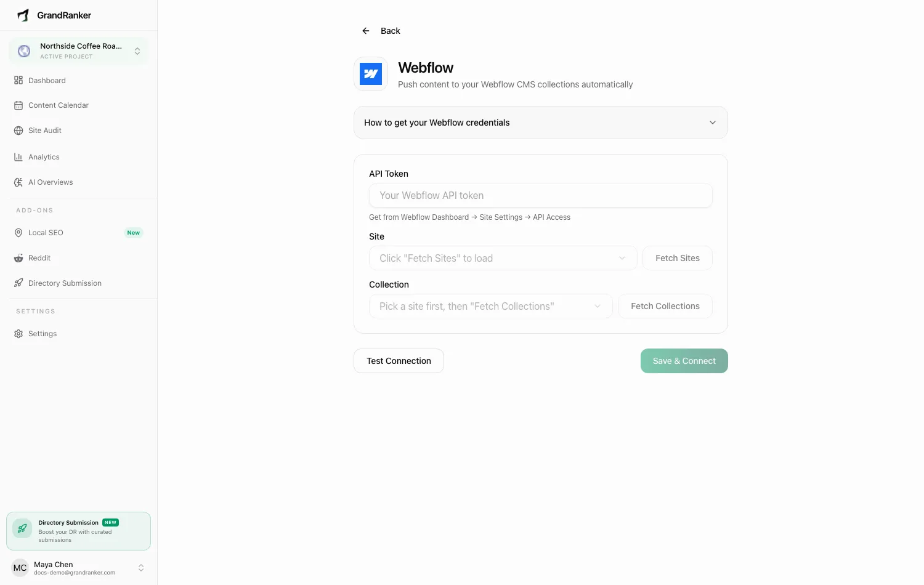Click the AI Overviews brain icon
This screenshot has width=924, height=585.
click(x=18, y=182)
